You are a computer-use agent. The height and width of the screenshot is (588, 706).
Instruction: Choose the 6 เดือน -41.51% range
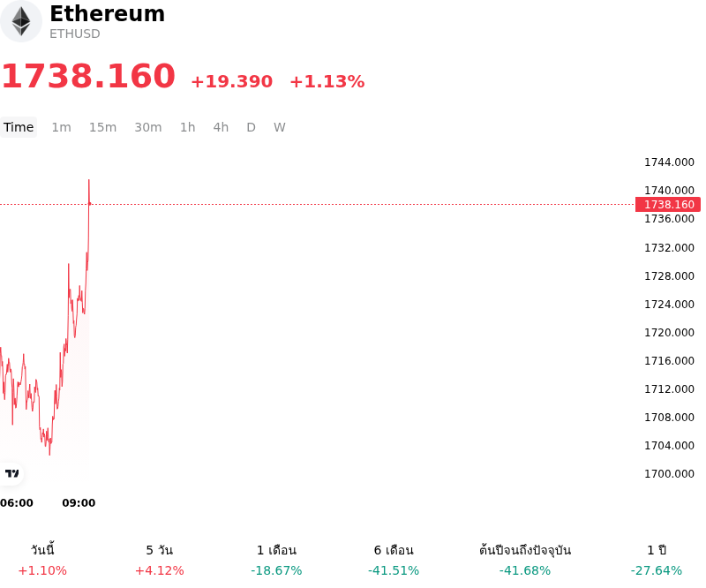pyautogui.click(x=394, y=560)
